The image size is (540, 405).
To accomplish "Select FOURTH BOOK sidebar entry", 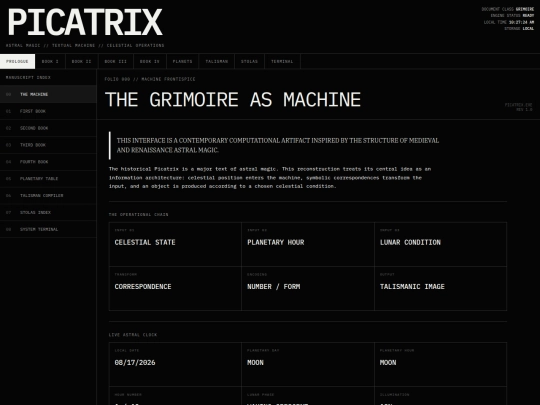I will pos(48,162).
